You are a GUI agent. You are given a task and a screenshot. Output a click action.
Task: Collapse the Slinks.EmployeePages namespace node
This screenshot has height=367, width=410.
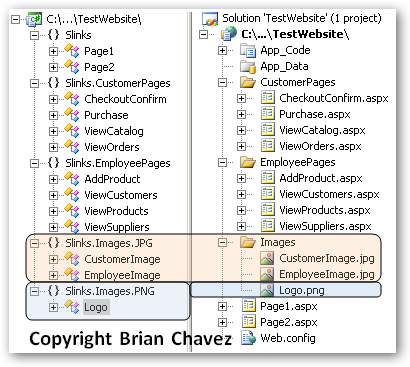click(34, 163)
